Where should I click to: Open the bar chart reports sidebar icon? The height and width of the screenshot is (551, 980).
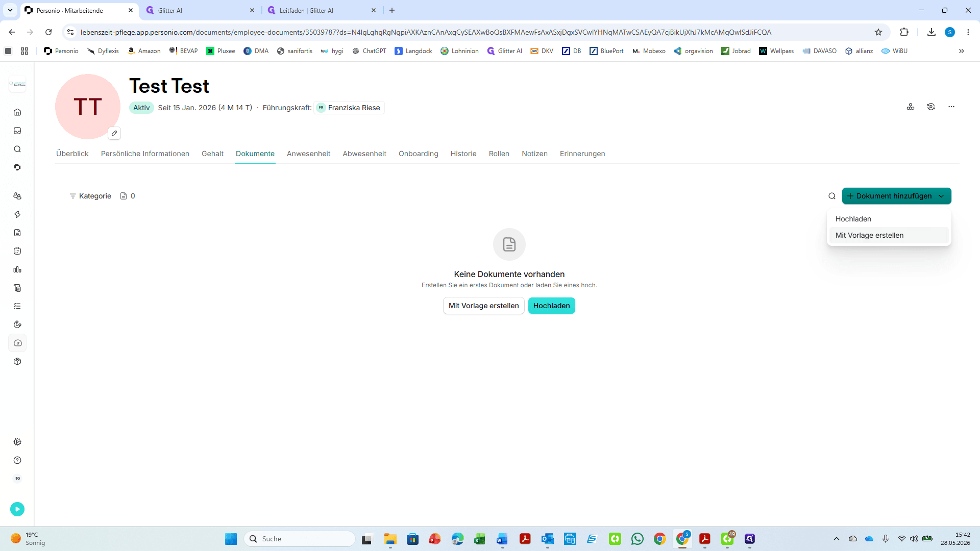pyautogui.click(x=17, y=269)
